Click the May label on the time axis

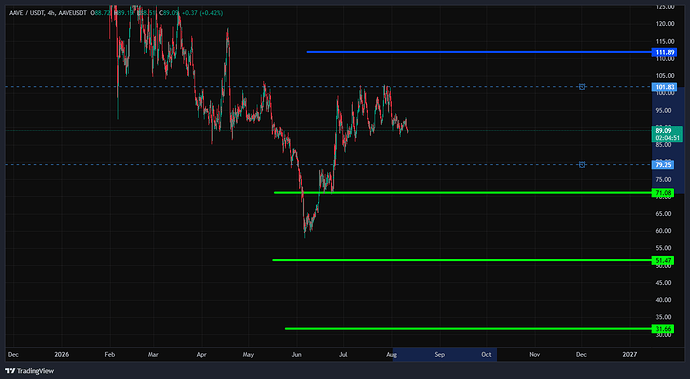[x=248, y=354]
